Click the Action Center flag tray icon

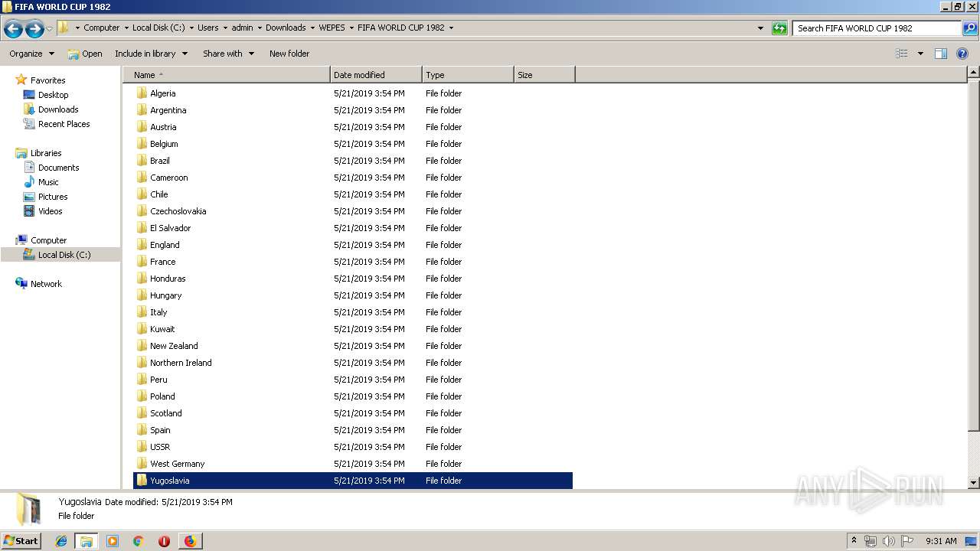pos(907,541)
